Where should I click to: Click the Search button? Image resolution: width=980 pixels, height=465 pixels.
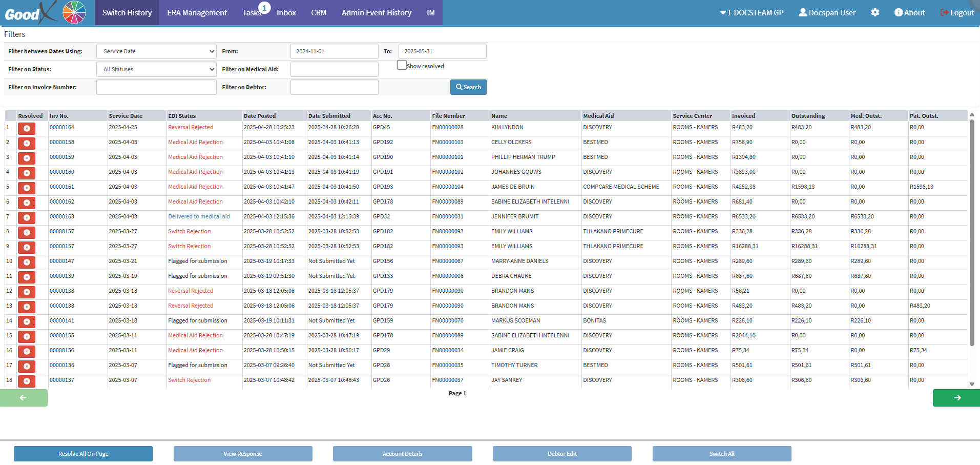coord(468,87)
